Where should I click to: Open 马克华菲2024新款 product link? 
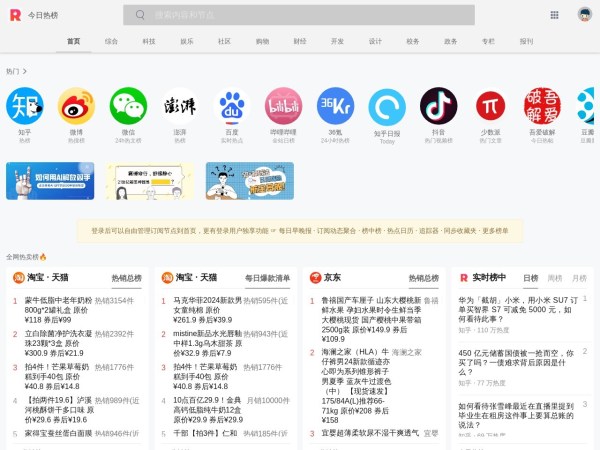coord(207,310)
